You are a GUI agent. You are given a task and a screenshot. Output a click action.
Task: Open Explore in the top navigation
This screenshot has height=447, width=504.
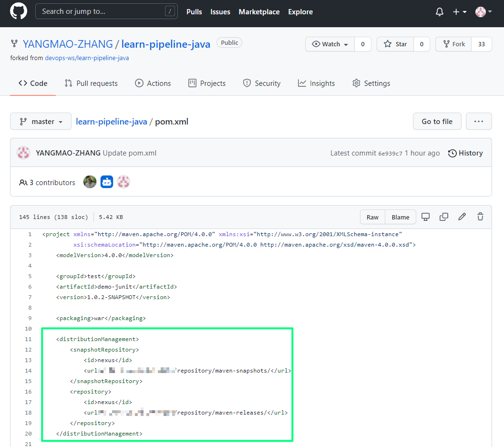[x=300, y=12]
